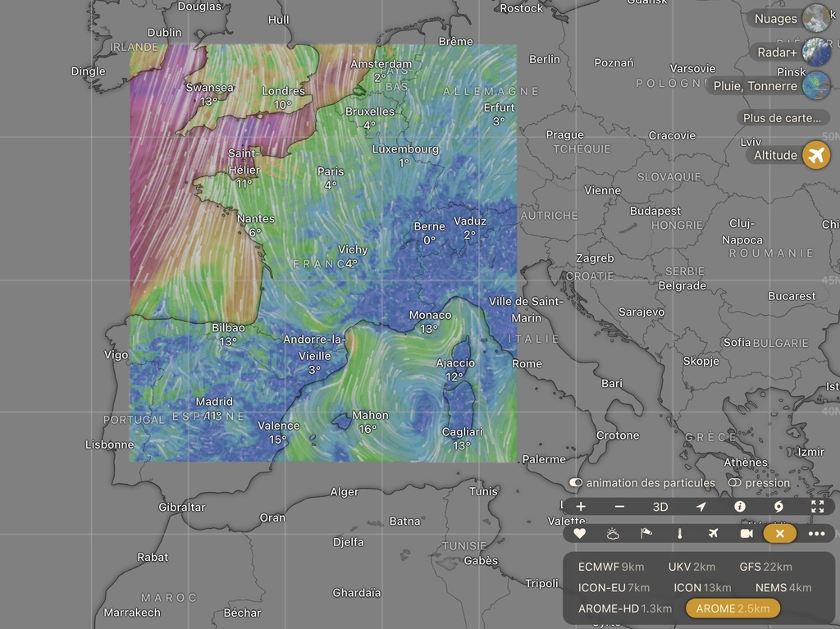840x629 pixels.
Task: Center map using the location arrow icon
Action: tap(701, 506)
